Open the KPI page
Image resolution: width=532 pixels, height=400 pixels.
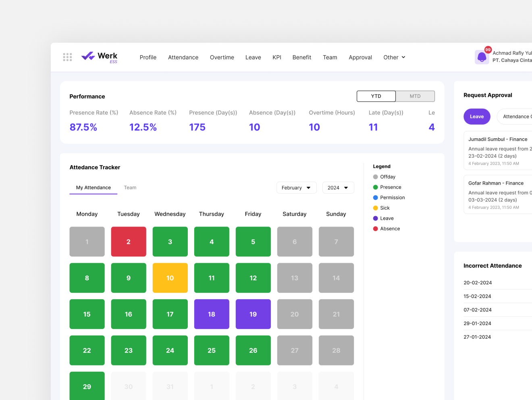pos(277,57)
